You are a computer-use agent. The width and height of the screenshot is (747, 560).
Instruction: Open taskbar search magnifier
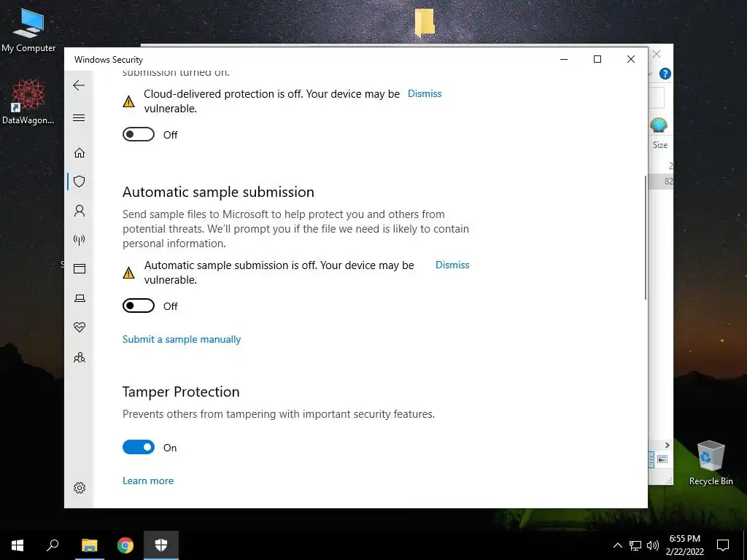pyautogui.click(x=53, y=545)
